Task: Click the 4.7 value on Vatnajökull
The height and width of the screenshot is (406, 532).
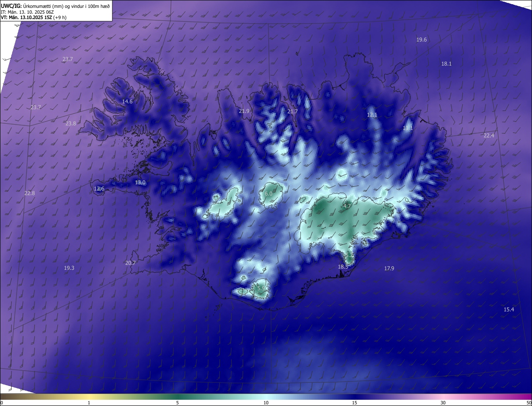Action: coord(347,206)
